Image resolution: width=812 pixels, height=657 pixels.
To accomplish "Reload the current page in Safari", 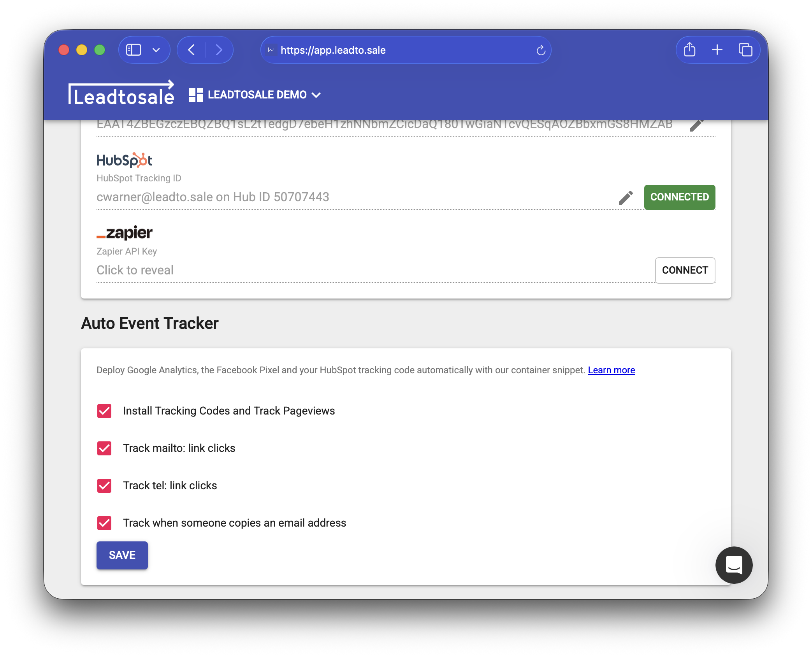I will pyautogui.click(x=541, y=50).
